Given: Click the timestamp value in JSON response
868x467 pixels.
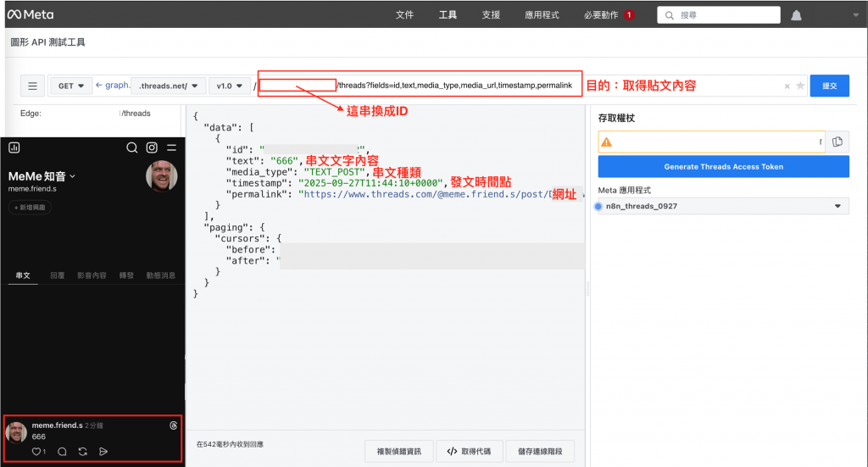Looking at the screenshot, I should (370, 183).
